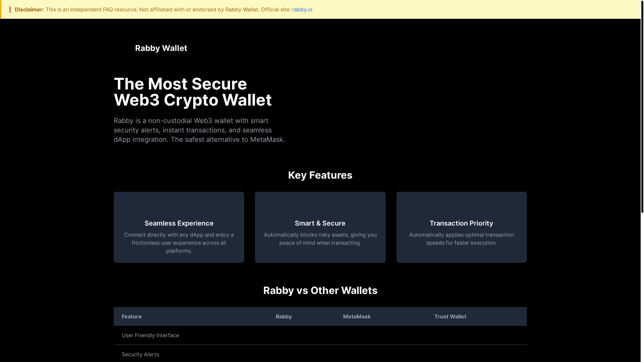
Task: Select the Seamless Experience feature card
Action: (x=179, y=227)
